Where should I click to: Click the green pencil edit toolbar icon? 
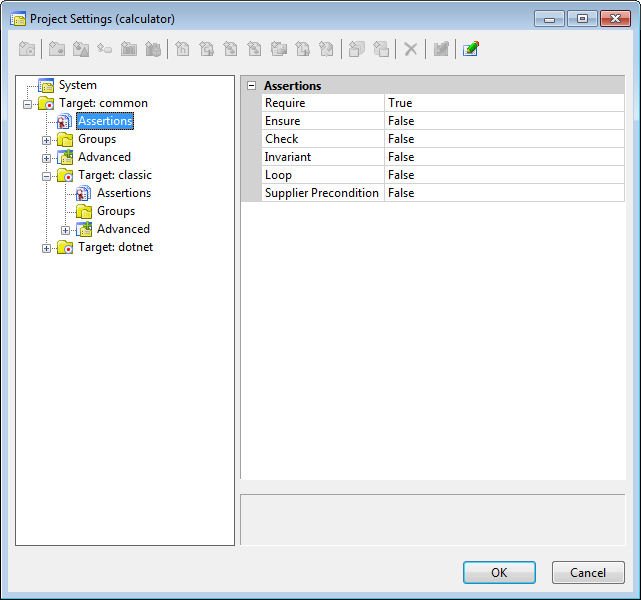[471, 49]
